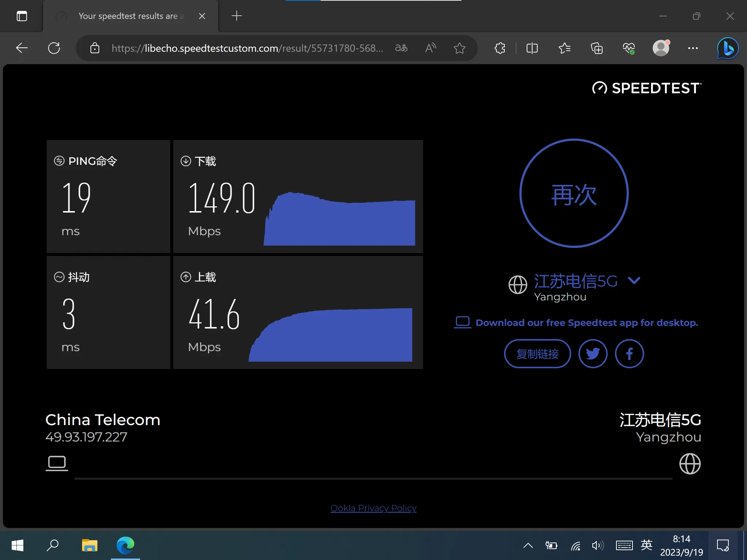Screen dimensions: 747x560
Task: Toggle split screen view in toolbar
Action: click(x=532, y=48)
